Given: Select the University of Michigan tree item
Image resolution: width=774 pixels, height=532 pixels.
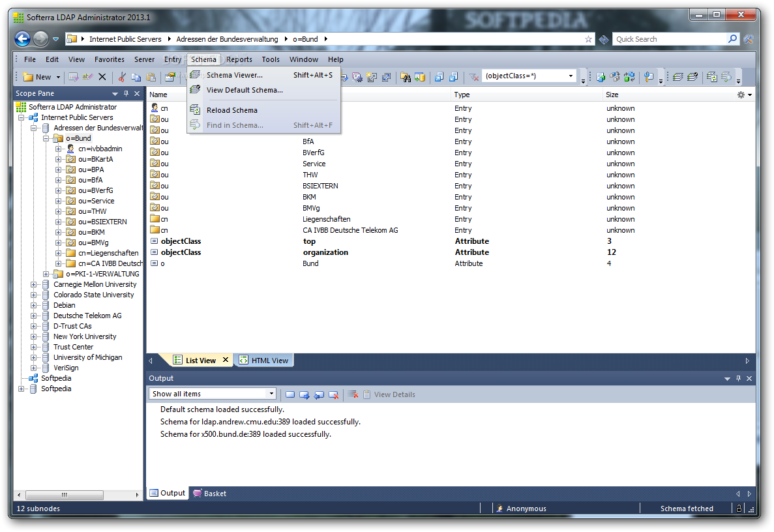Looking at the screenshot, I should (88, 357).
